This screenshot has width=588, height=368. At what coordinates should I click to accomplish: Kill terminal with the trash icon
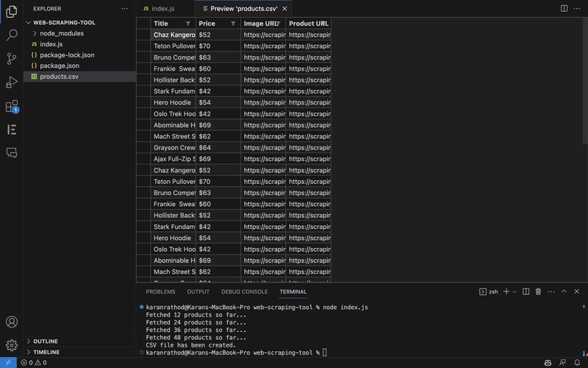538,292
